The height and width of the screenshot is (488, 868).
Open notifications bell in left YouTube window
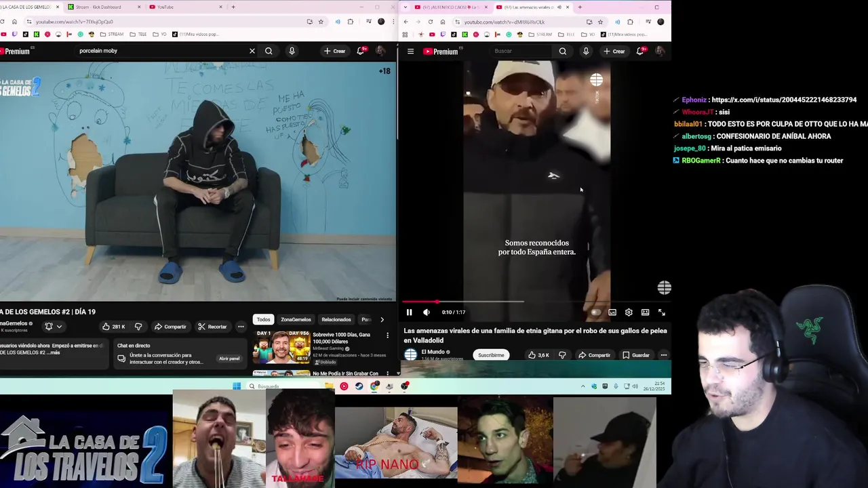[361, 51]
